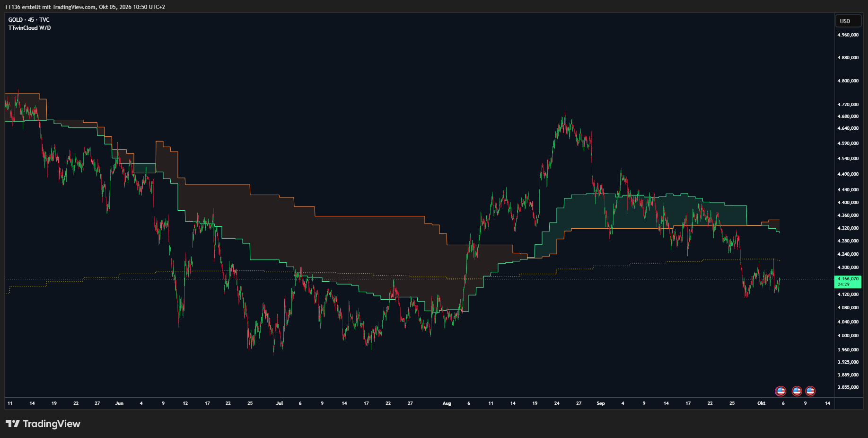Viewport: 868px width, 438px height.
Task: Click the Sep label on the time axis
Action: 601,403
